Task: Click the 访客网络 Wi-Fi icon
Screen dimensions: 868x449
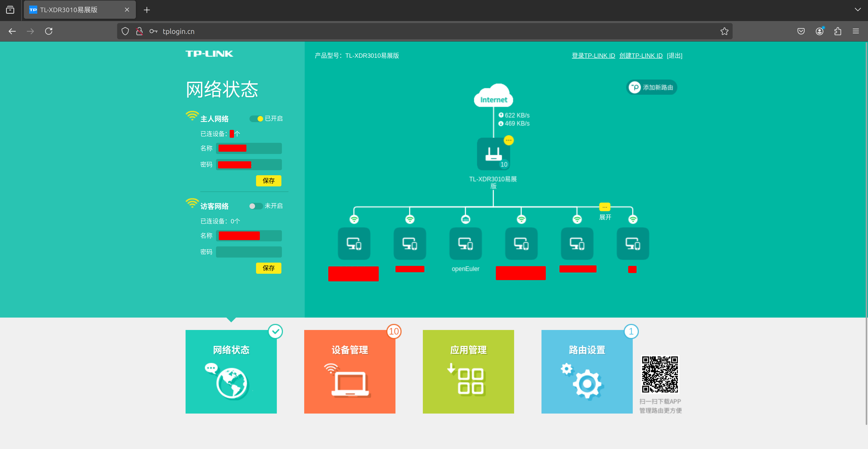Action: [x=192, y=203]
